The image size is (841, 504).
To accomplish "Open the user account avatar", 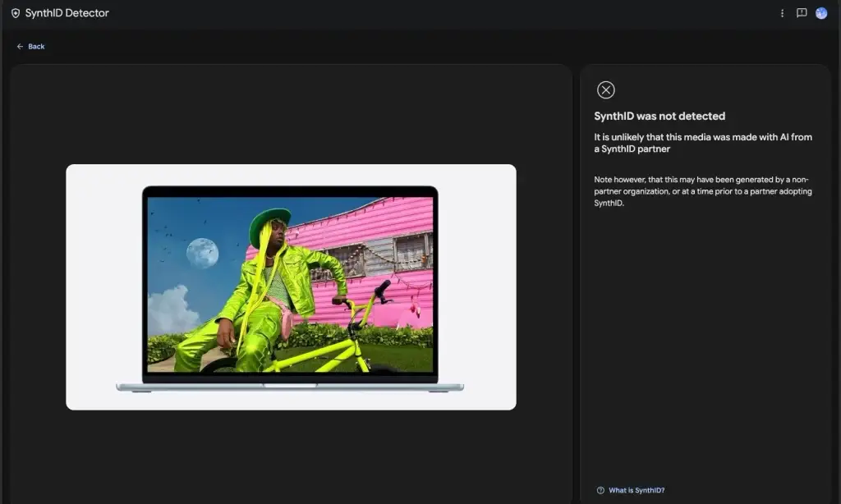I will (x=821, y=13).
